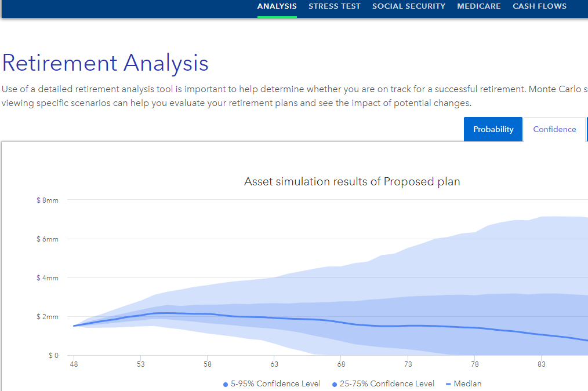588x391 pixels.
Task: Toggle the Median series legend marker
Action: tap(448, 384)
